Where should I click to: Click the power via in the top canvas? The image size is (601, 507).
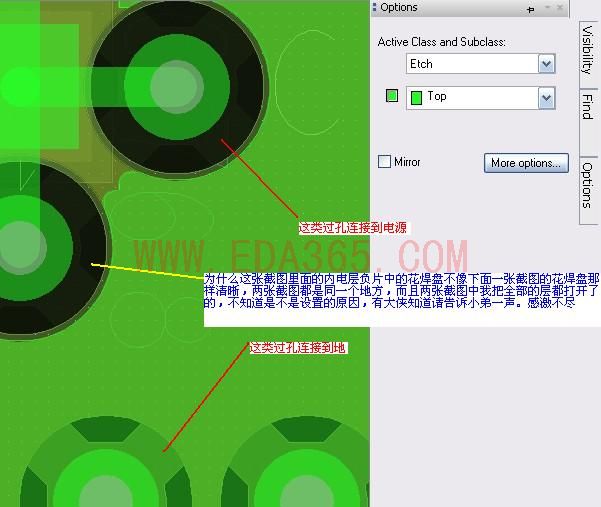177,87
